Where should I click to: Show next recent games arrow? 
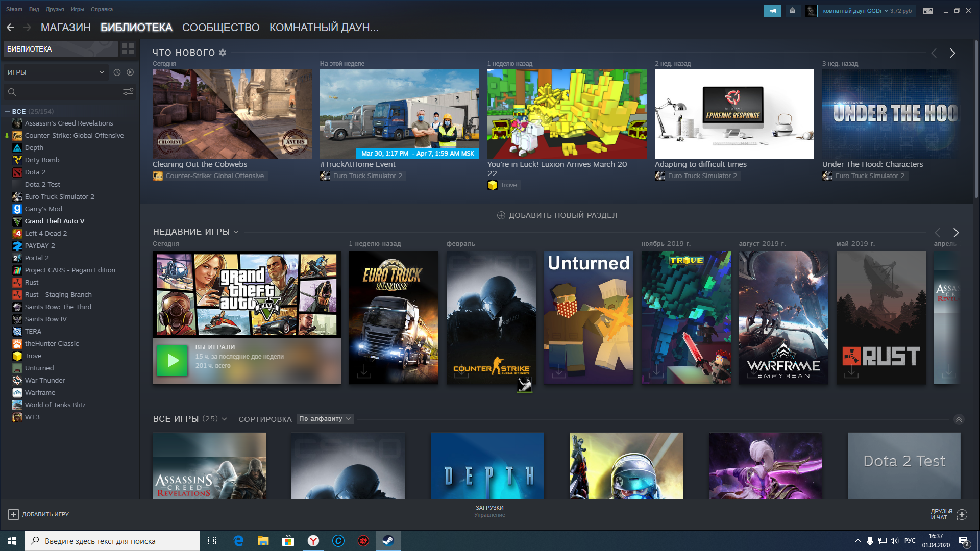coord(956,233)
